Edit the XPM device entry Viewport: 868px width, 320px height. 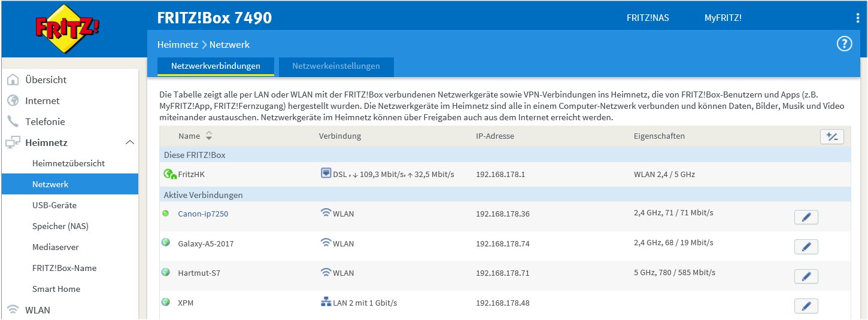point(806,306)
